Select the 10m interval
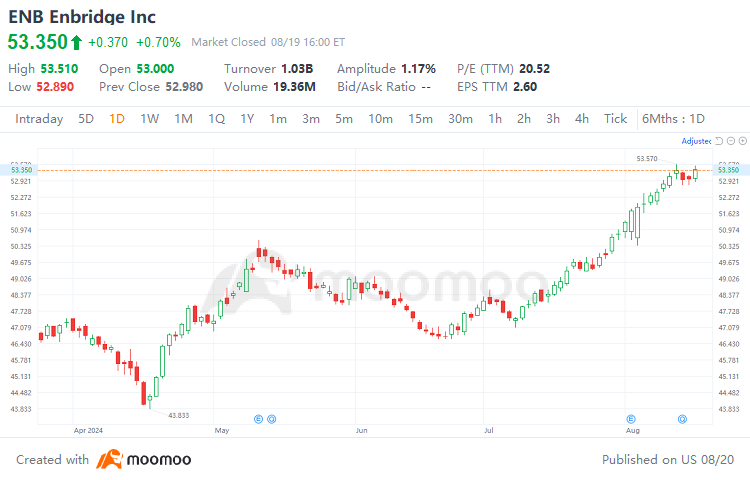 coord(380,119)
